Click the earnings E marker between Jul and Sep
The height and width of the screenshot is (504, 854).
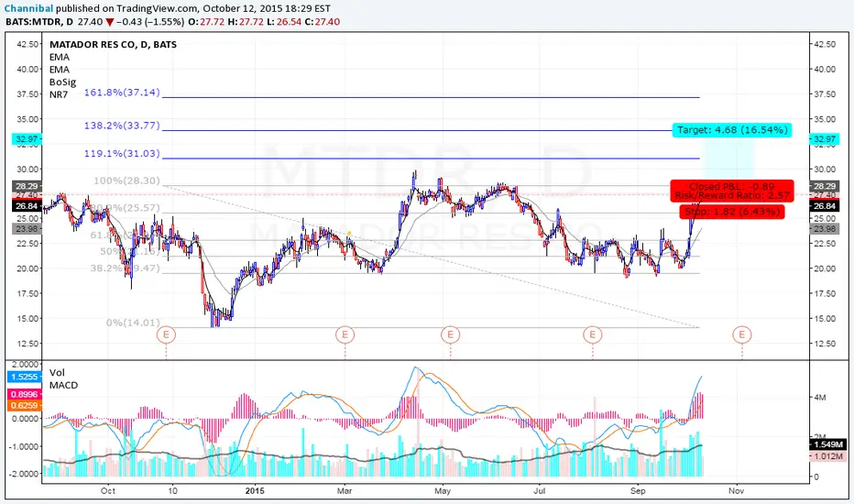pyautogui.click(x=593, y=334)
